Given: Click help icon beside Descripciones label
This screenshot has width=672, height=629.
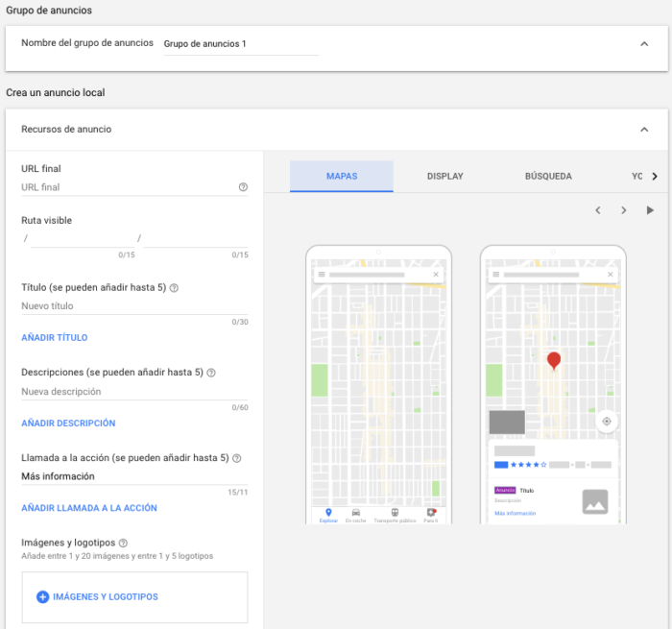Looking at the screenshot, I should (x=211, y=373).
